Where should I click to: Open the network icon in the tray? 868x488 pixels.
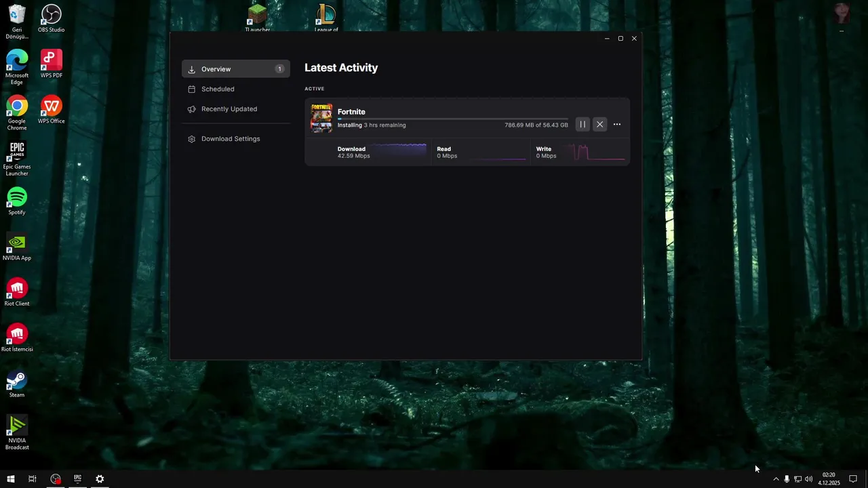[797, 479]
